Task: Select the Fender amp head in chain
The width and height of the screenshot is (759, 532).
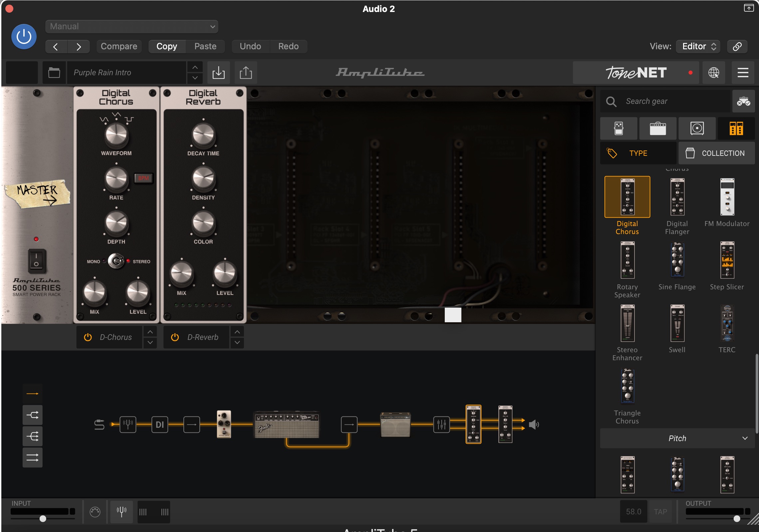Action: [287, 424]
